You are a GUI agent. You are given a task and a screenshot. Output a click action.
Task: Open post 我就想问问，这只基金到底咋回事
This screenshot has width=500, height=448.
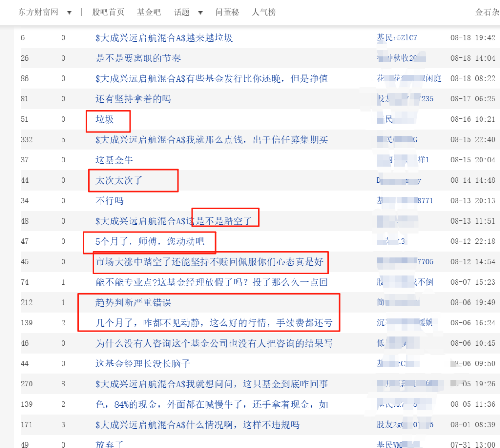coord(212,384)
